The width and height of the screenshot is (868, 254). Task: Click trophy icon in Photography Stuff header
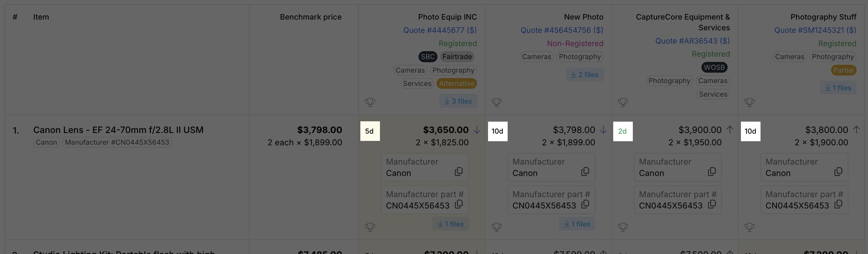pos(749,102)
